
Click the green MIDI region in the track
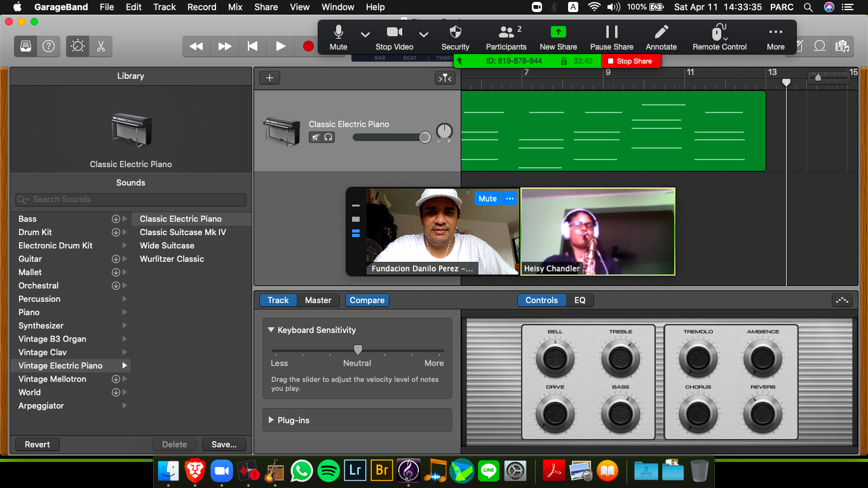click(x=613, y=131)
